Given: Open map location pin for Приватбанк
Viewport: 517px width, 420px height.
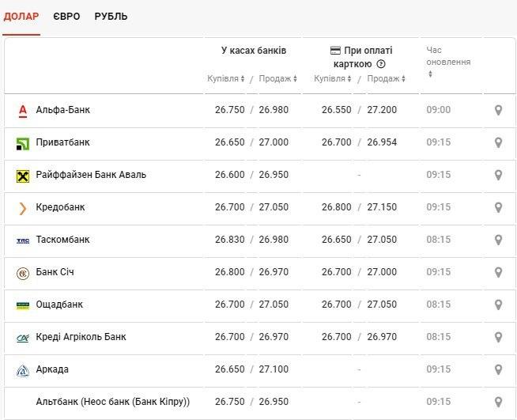Looking at the screenshot, I should coord(498,142).
